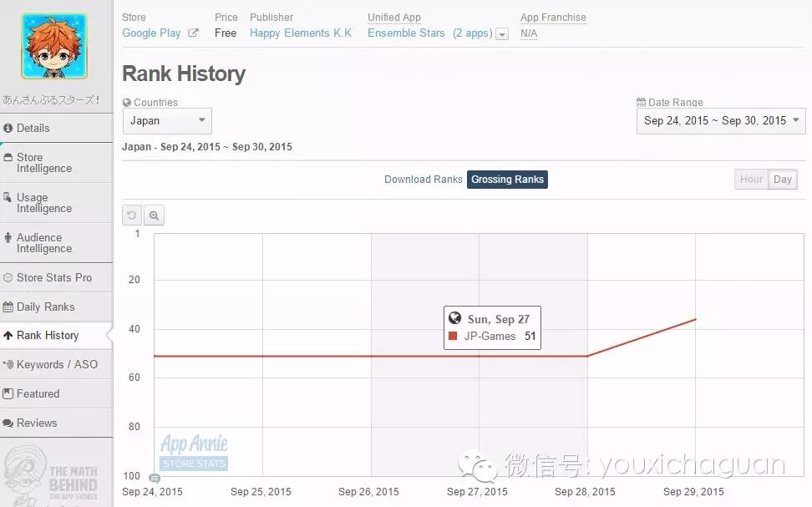Viewport: 812px width, 507px height.
Task: Open Keywords / ASO in the sidebar
Action: pyautogui.click(x=57, y=364)
